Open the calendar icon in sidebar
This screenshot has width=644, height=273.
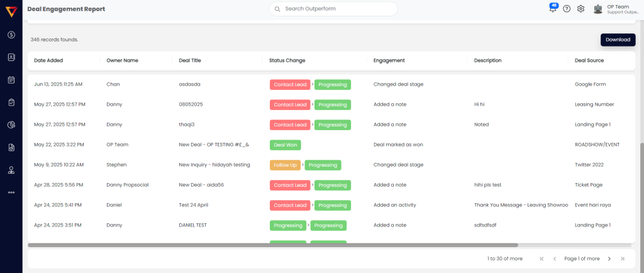[11, 80]
